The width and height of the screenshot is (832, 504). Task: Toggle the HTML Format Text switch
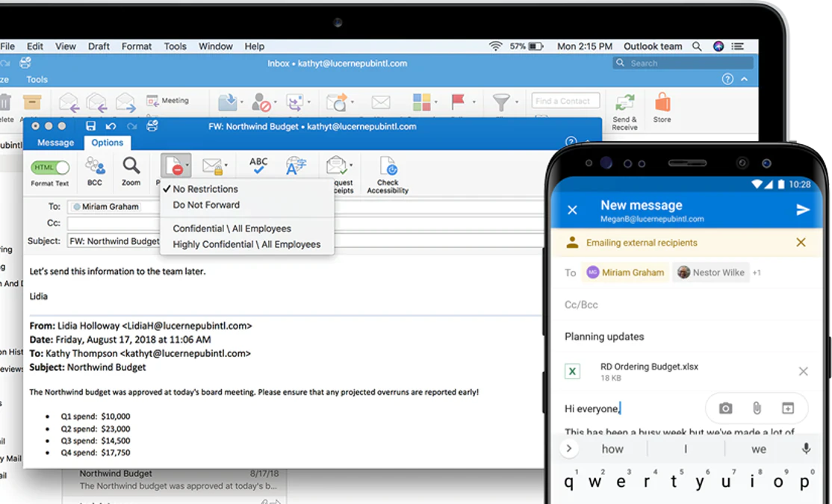(x=50, y=166)
